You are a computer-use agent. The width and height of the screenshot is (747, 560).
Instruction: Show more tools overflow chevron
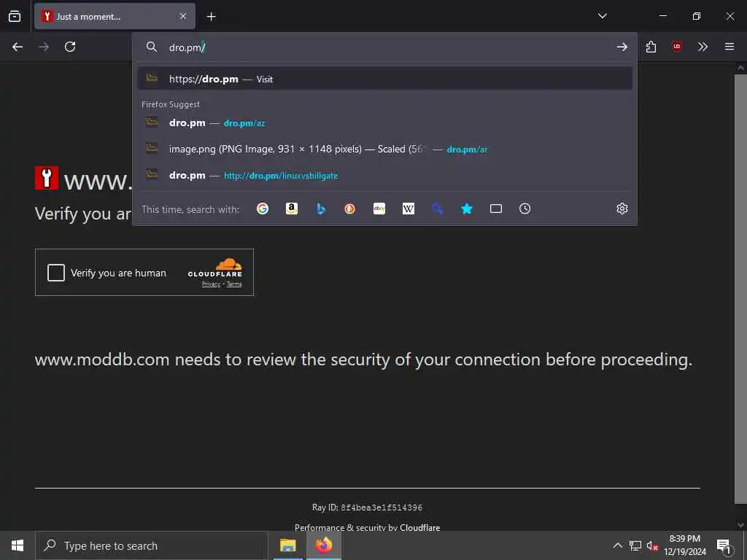tap(703, 47)
